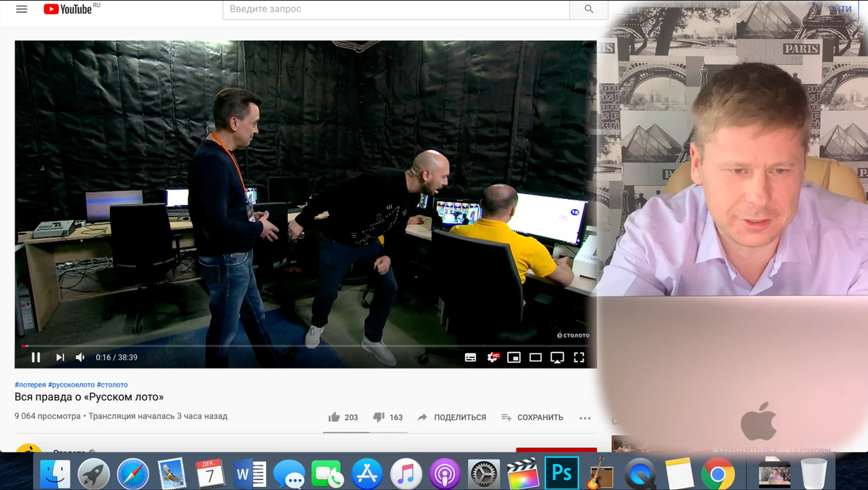Screen dimensions: 868x490
Task: Launch Microsoft Word from the Dock
Action: pyautogui.click(x=250, y=474)
